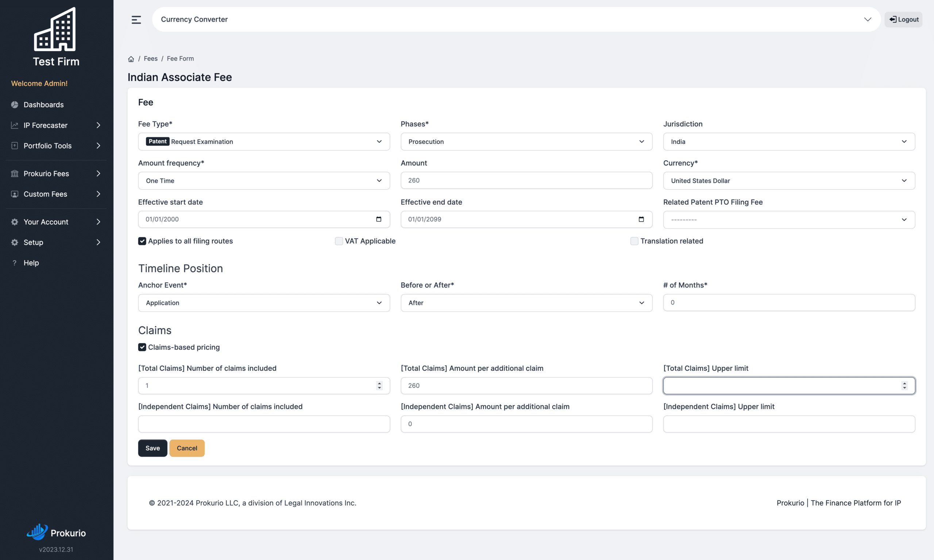Go to Fees breadcrumb link
Screen dimensions: 934x560
151,58
